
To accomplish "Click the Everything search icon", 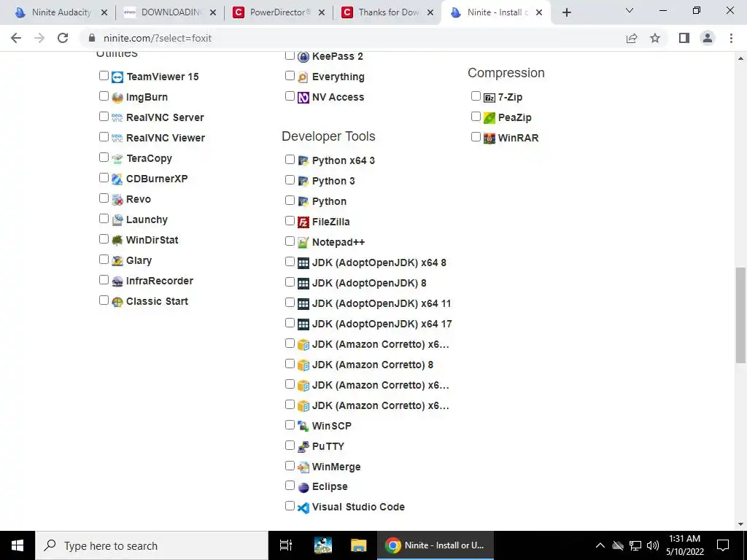I will (x=303, y=77).
